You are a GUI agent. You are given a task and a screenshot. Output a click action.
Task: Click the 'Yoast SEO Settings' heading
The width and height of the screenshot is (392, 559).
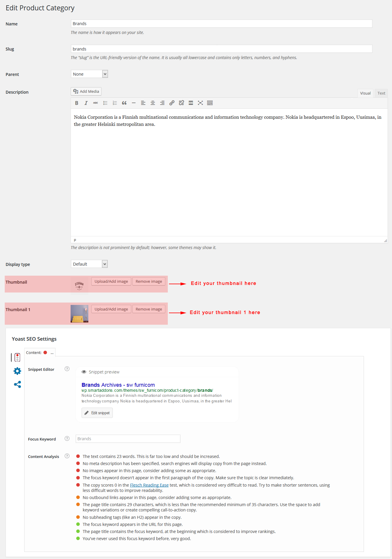click(34, 339)
